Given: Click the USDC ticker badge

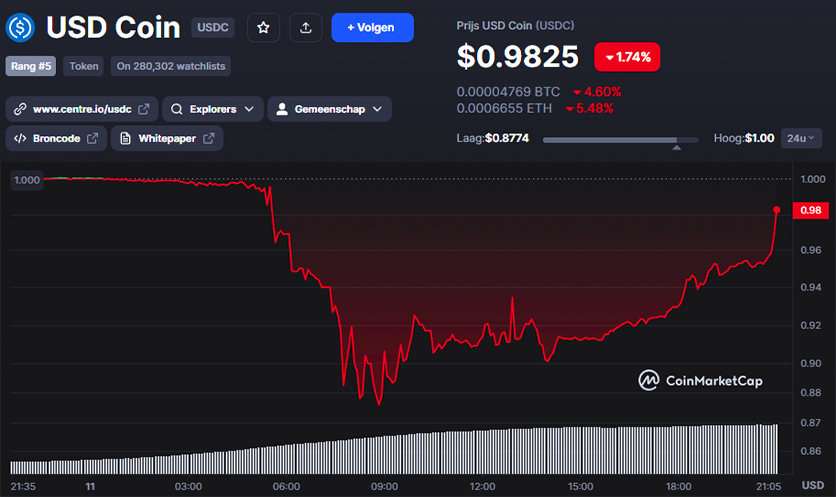Looking at the screenshot, I should (213, 27).
